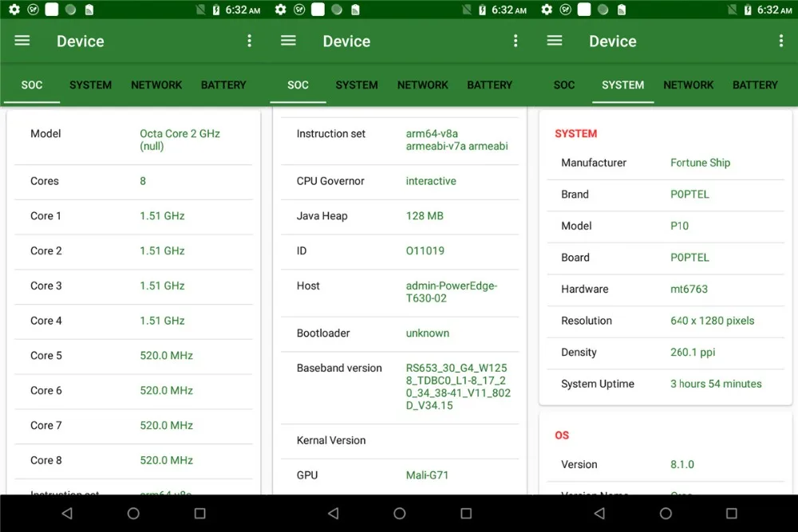Screen dimensions: 798x532
Task: Click white square notification icon in right screenshot
Action: point(584,10)
